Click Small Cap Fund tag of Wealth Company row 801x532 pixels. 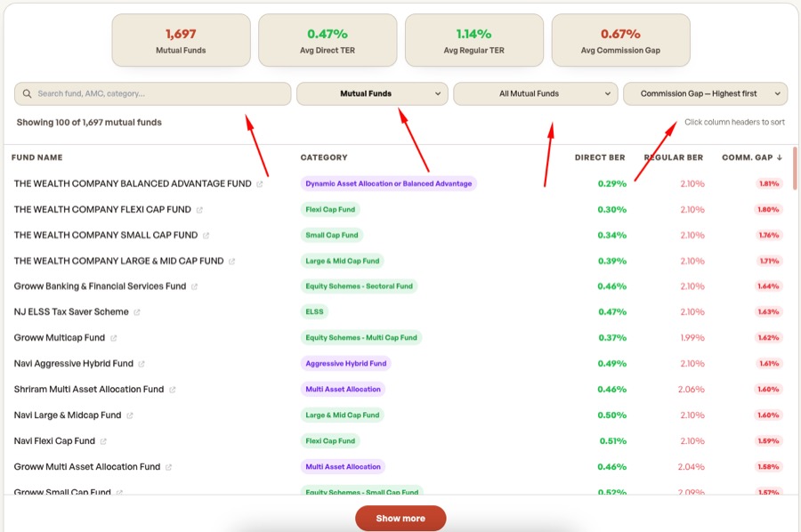(x=332, y=236)
